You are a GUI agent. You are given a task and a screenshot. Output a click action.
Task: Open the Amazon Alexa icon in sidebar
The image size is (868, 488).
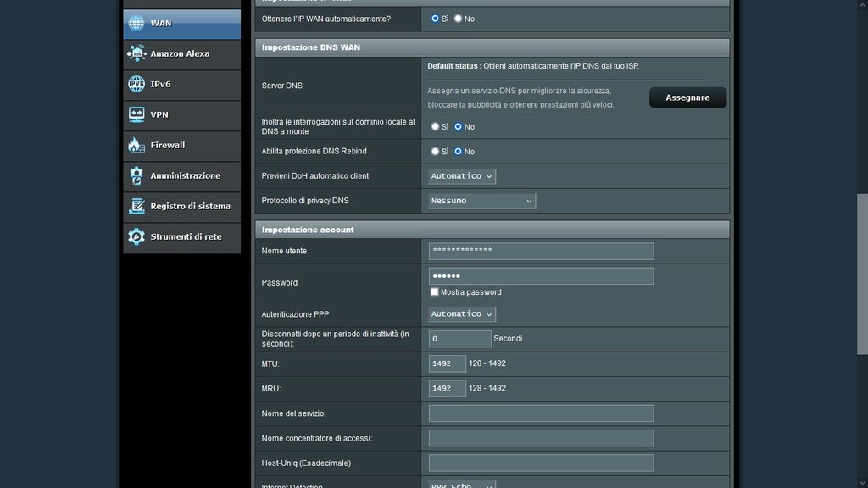[x=136, y=53]
